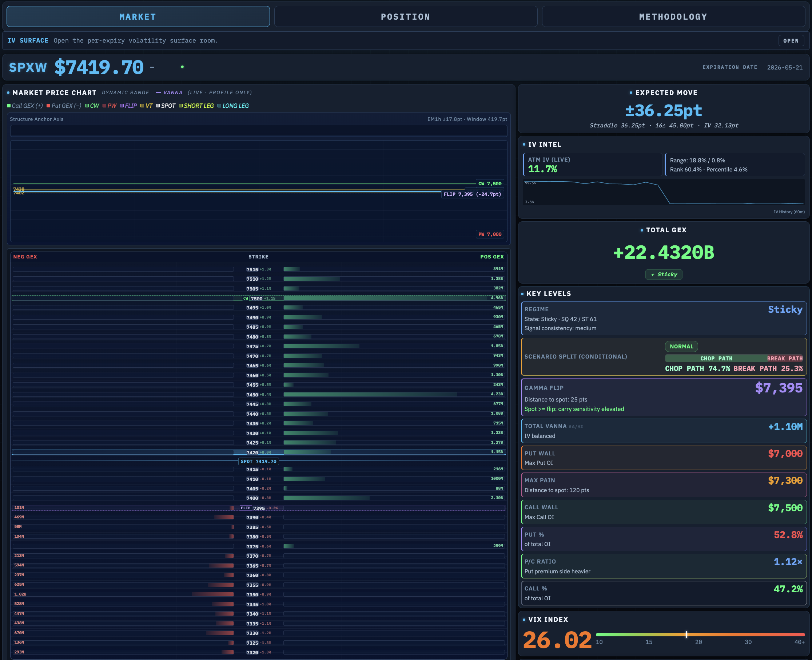Select the 7475 strike row
Screen dimensions: 812x660
259,346
